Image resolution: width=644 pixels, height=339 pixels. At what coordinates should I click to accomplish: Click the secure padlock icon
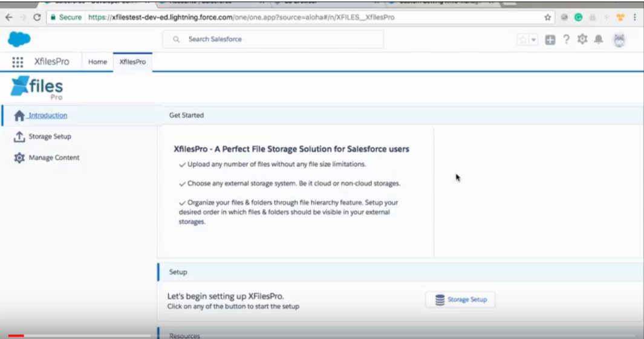53,18
